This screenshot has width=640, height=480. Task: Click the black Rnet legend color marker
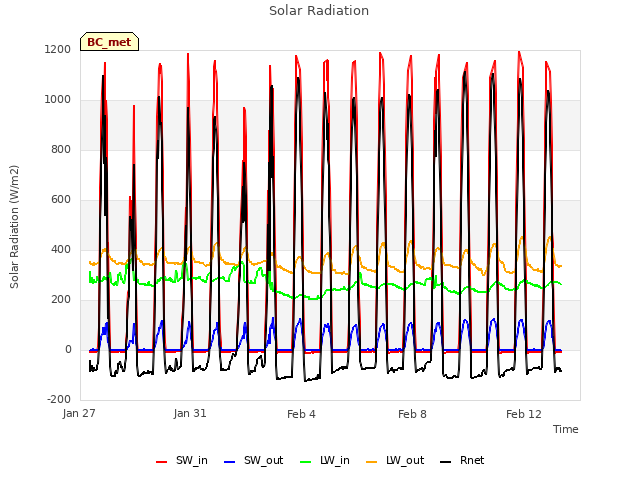click(446, 462)
